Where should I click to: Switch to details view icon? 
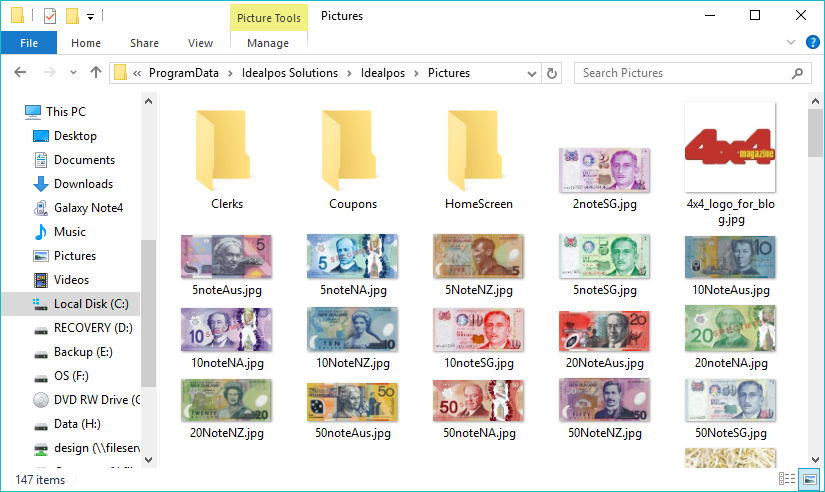(x=788, y=480)
